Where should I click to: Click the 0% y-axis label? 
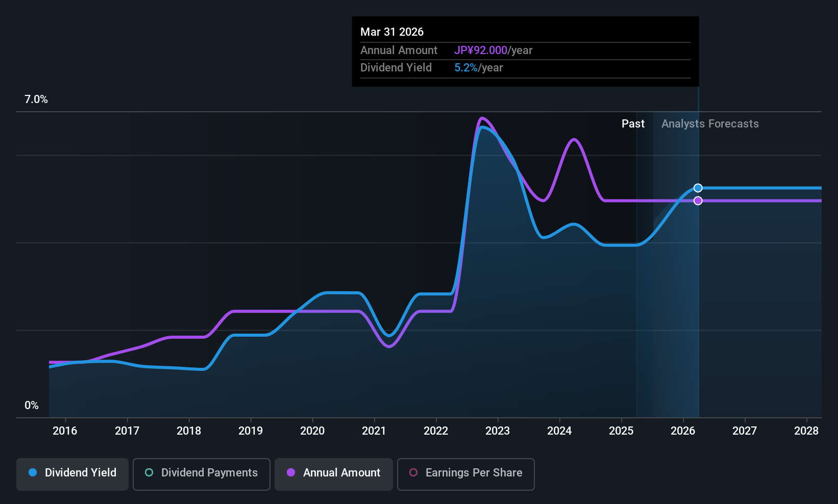[x=32, y=406]
